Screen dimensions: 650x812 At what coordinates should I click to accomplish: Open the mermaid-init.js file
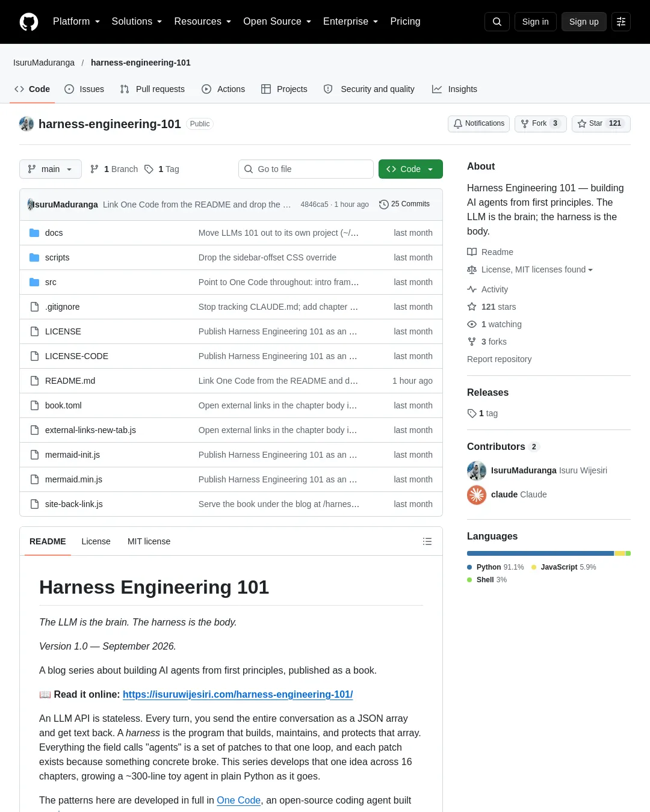[x=72, y=455]
